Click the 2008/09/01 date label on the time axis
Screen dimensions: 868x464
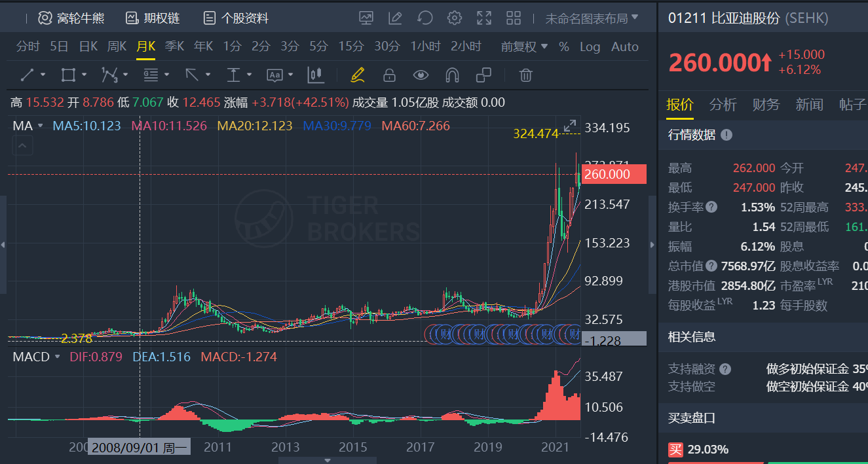tap(140, 448)
